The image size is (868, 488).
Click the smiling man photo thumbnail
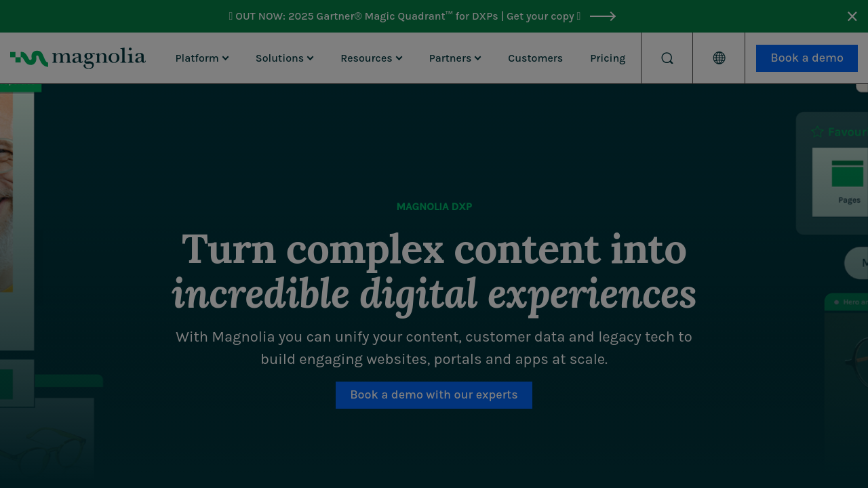(7, 190)
